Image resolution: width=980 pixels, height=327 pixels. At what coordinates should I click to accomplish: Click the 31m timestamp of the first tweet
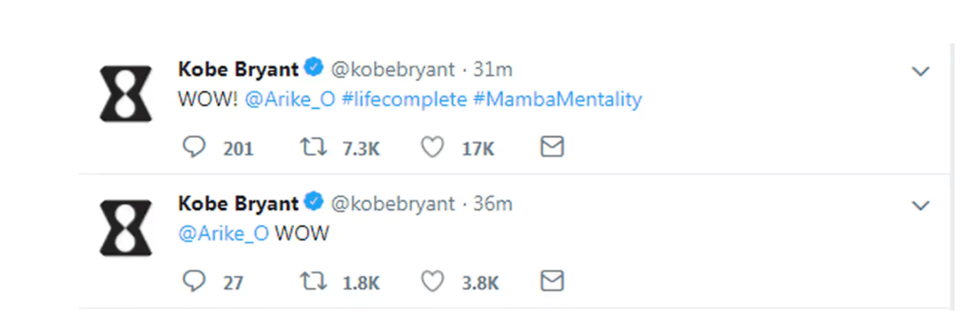(x=493, y=70)
